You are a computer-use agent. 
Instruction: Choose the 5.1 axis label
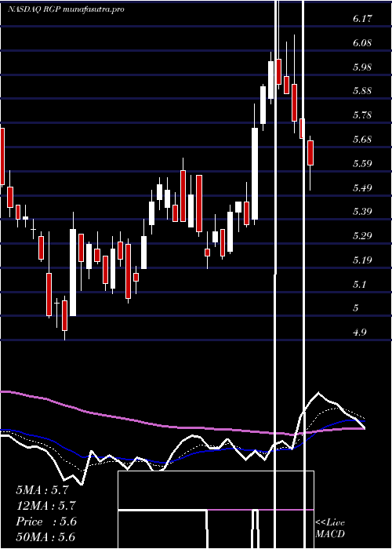tap(359, 284)
